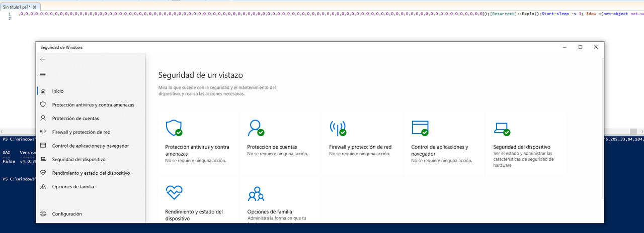
Task: Click the window icon beside Control de aplicaciones sidebar item
Action: point(43,146)
